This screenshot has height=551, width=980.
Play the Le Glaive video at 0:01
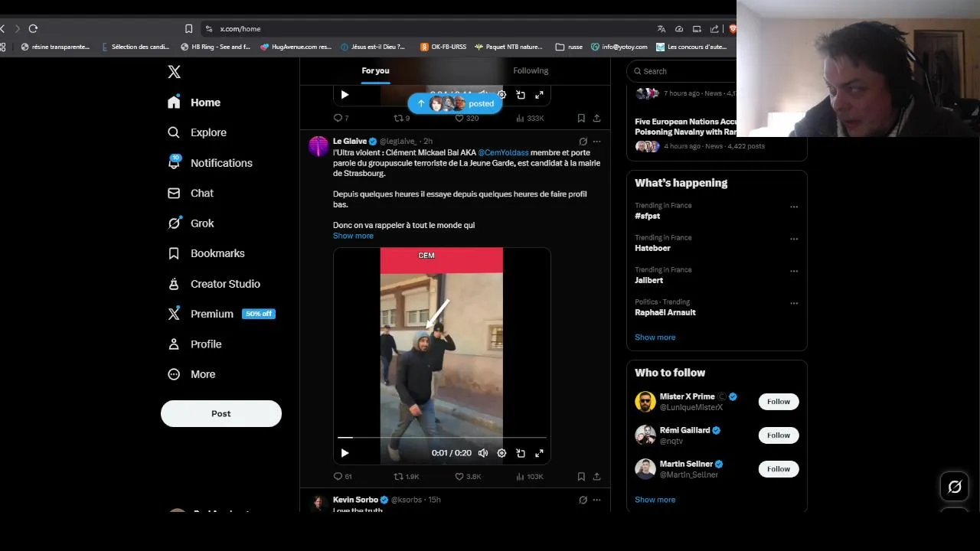click(x=345, y=453)
